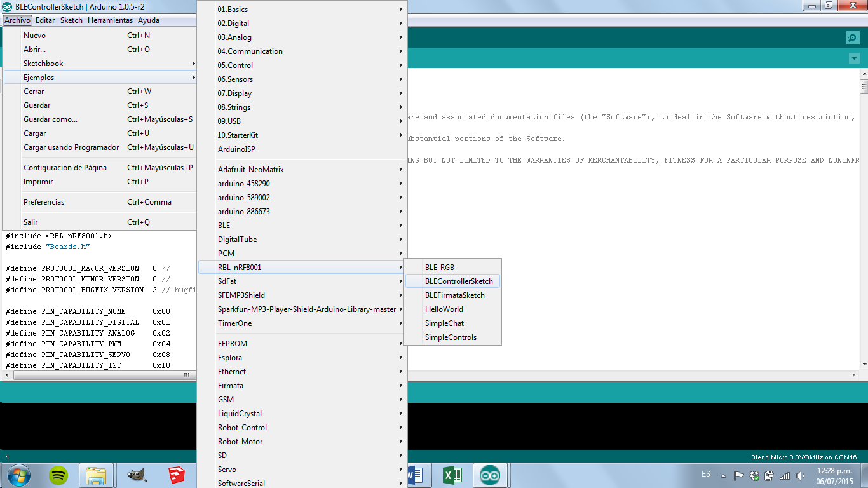The image size is (868, 488).
Task: Choose Abrir... from the menu
Action: (100, 50)
